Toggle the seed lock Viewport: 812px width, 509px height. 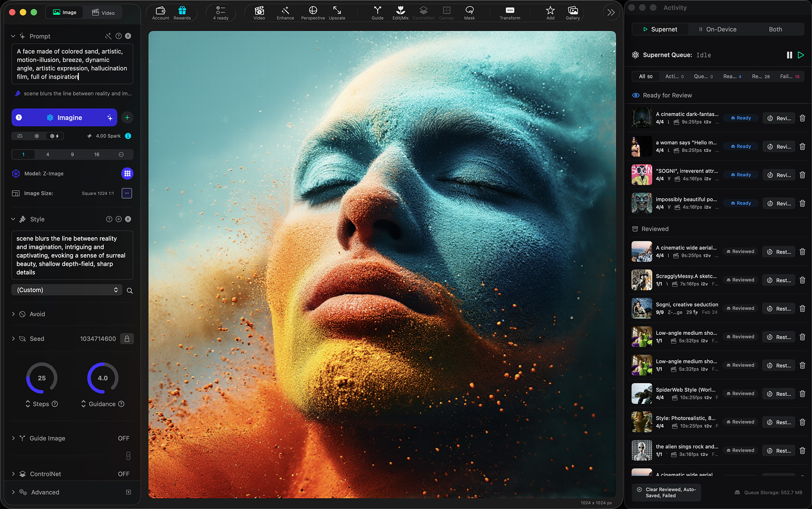coord(127,339)
